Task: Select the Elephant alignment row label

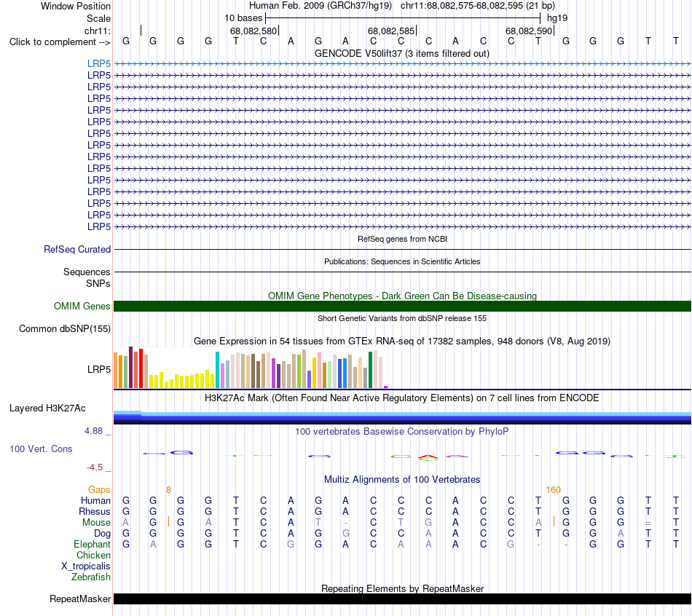Action: click(x=92, y=544)
